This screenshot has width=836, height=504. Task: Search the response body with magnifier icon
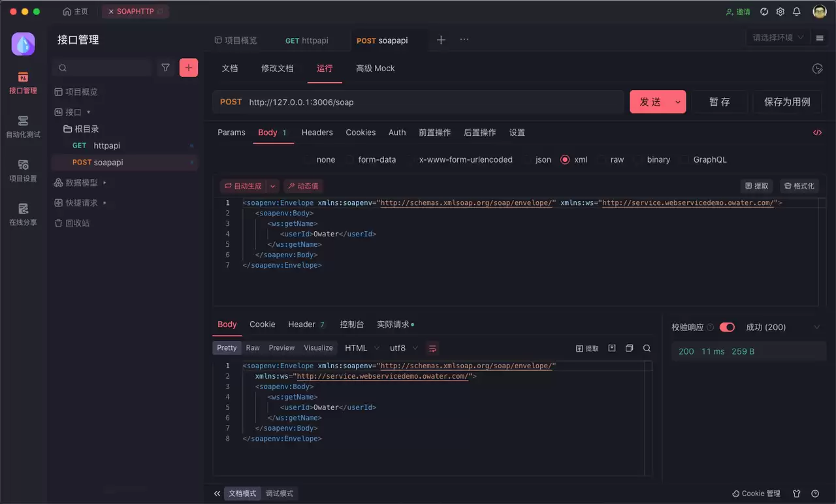point(647,349)
